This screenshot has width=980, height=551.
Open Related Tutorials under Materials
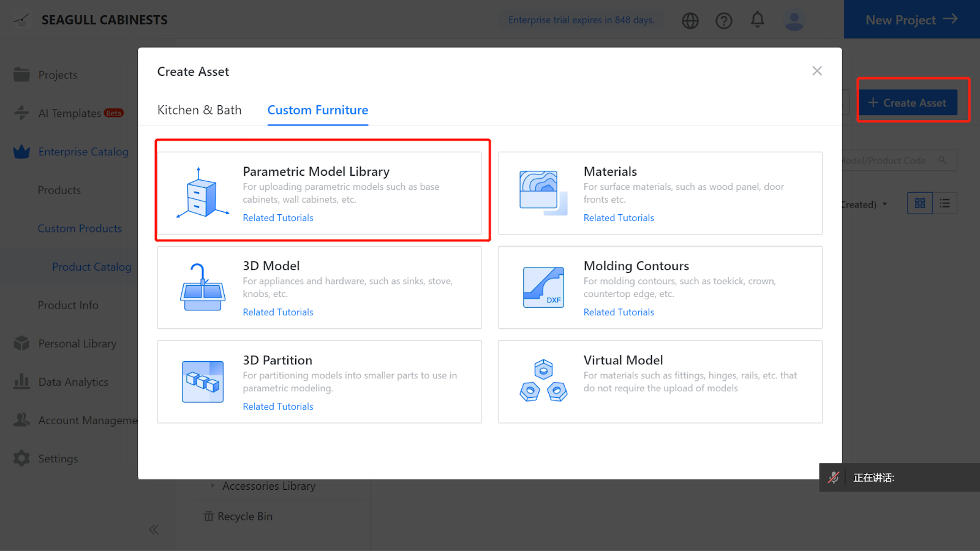618,218
